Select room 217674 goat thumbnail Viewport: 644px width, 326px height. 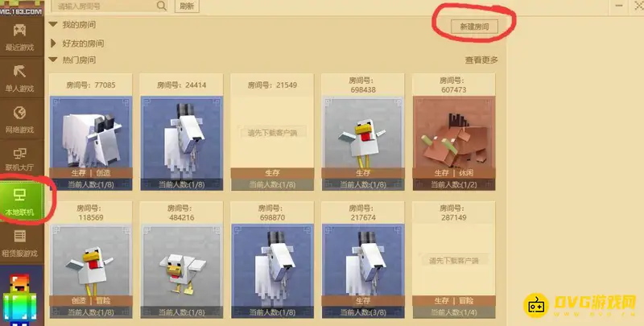(x=363, y=260)
